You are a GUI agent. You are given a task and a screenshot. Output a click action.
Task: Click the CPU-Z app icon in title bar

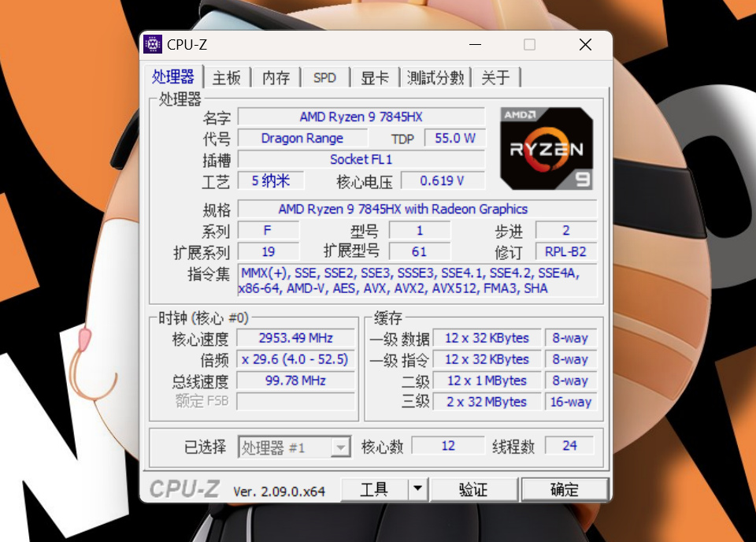tap(153, 44)
